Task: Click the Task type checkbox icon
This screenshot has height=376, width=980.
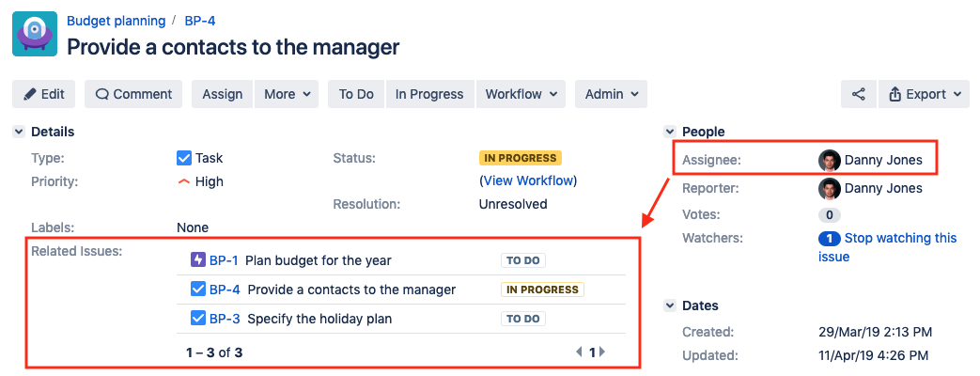Action: [184, 158]
